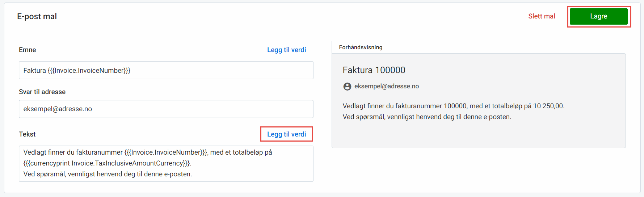This screenshot has width=644, height=197.
Task: Select the Forhåndsvisning tab
Action: pyautogui.click(x=361, y=47)
